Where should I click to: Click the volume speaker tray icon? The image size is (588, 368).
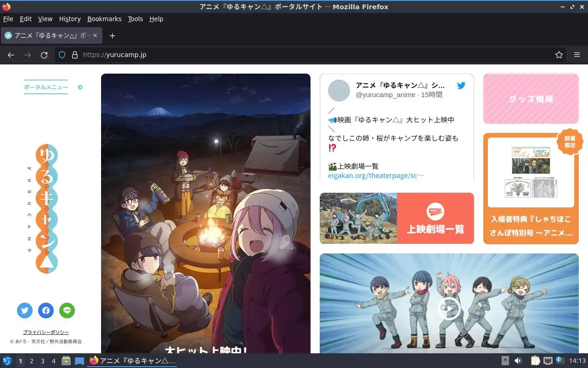(518, 361)
